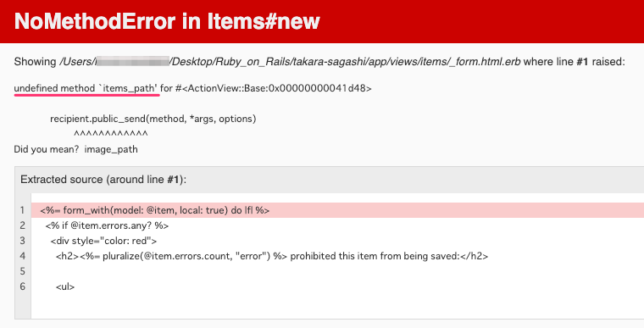Screen dimensions: 644x328
Task: Click the row of caret markers under public_send
Action: click(x=111, y=134)
